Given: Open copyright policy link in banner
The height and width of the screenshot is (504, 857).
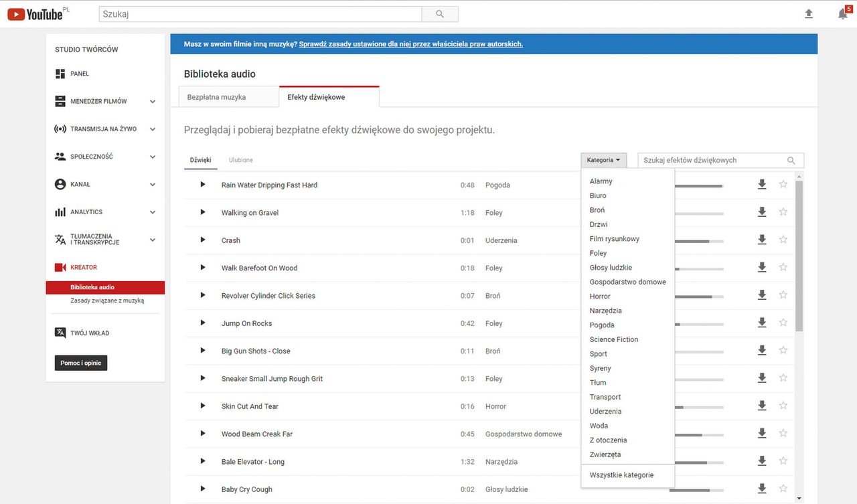Looking at the screenshot, I should (x=411, y=44).
